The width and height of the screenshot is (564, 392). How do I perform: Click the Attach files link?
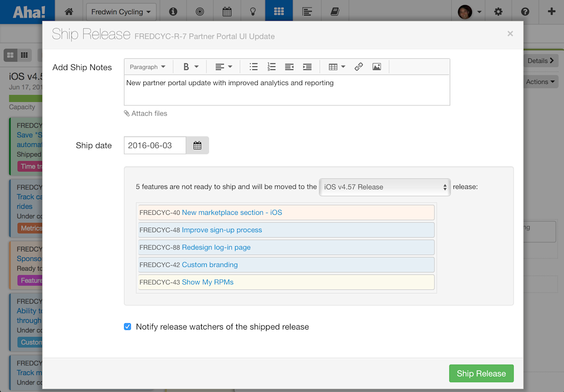pos(146,113)
